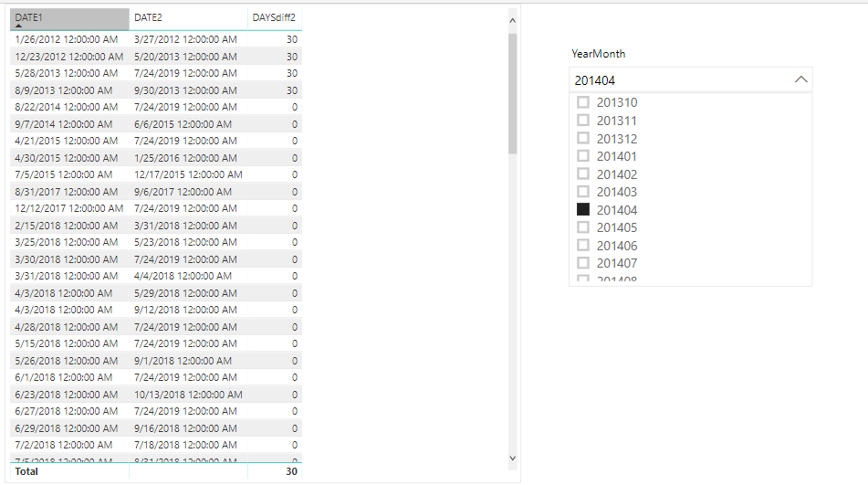Check the 201401 checkbox
The image size is (868, 485).
click(583, 155)
